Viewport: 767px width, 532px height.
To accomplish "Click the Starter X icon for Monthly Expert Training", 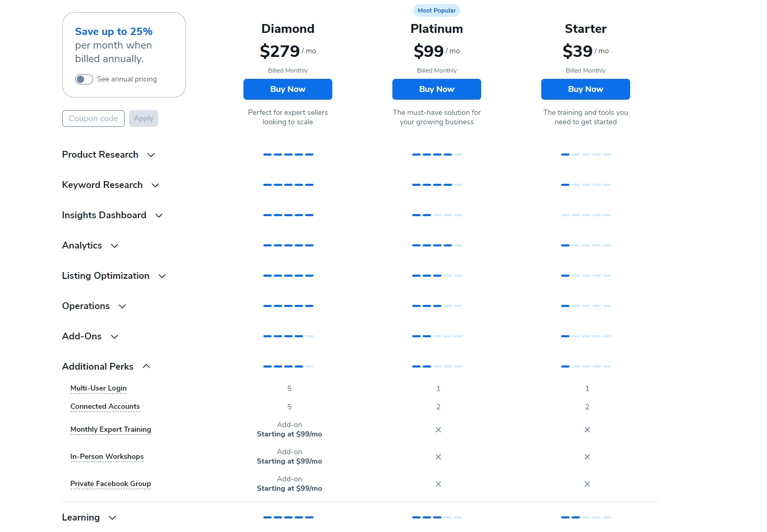I will pyautogui.click(x=587, y=430).
